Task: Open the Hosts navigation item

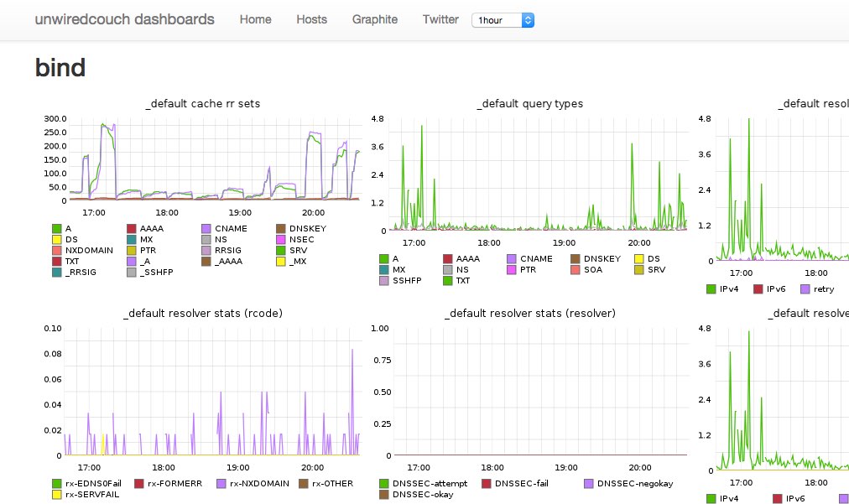Action: pyautogui.click(x=312, y=19)
